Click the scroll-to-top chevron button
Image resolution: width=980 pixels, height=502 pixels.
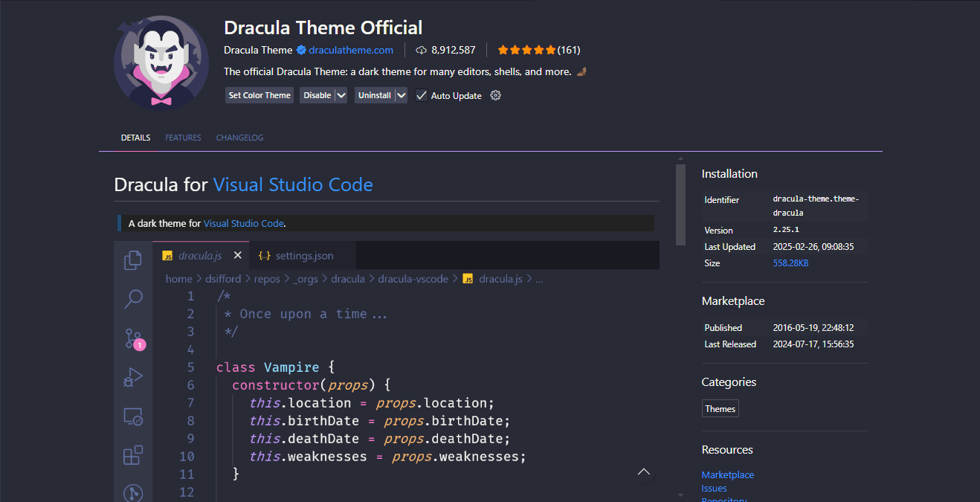pos(644,472)
